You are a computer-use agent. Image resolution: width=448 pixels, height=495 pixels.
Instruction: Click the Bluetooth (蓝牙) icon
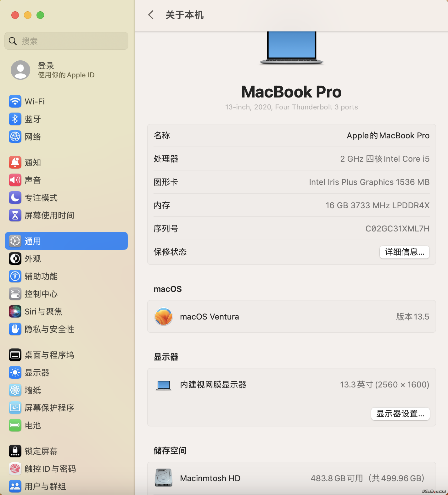[x=15, y=119]
